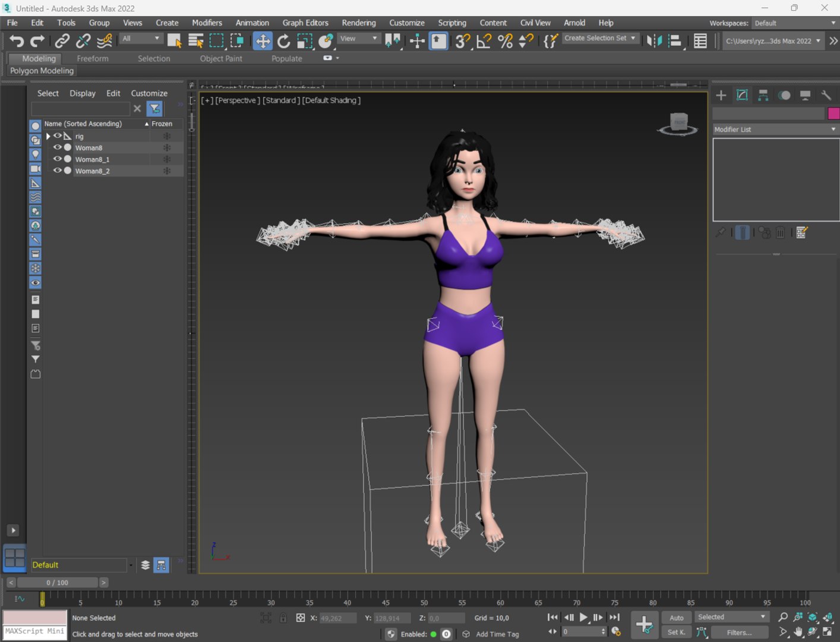Screen dimensions: 840x642
Task: Open the Graph Editors menu
Action: coord(305,23)
